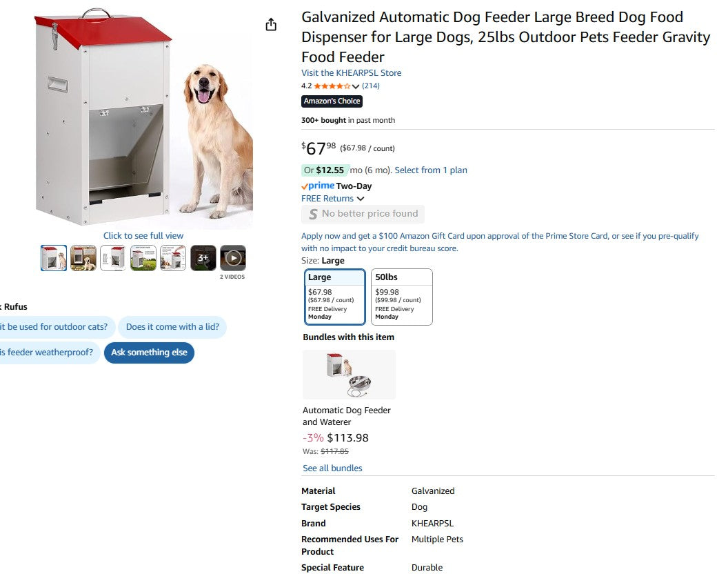Open the feeder on grass thumbnail
The image size is (728, 574).
click(x=143, y=258)
